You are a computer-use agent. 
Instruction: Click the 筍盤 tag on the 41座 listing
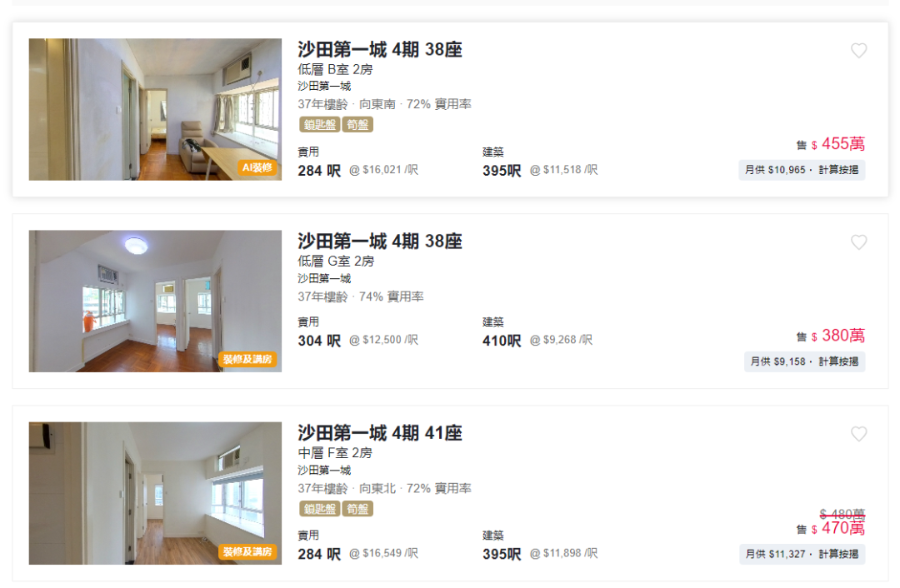coord(357,509)
